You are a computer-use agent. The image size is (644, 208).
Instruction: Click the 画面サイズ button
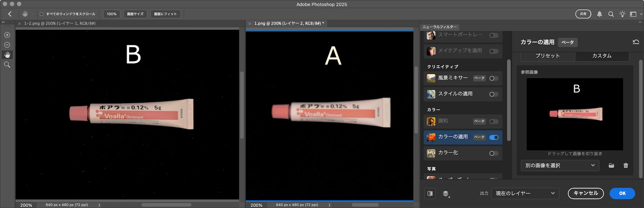click(135, 14)
